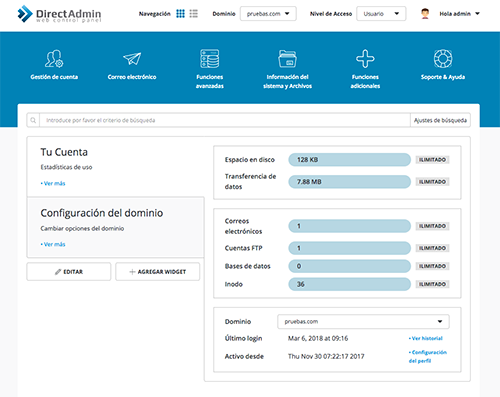
Task: Click the ILIMITADO badge for Inodo
Action: (432, 284)
